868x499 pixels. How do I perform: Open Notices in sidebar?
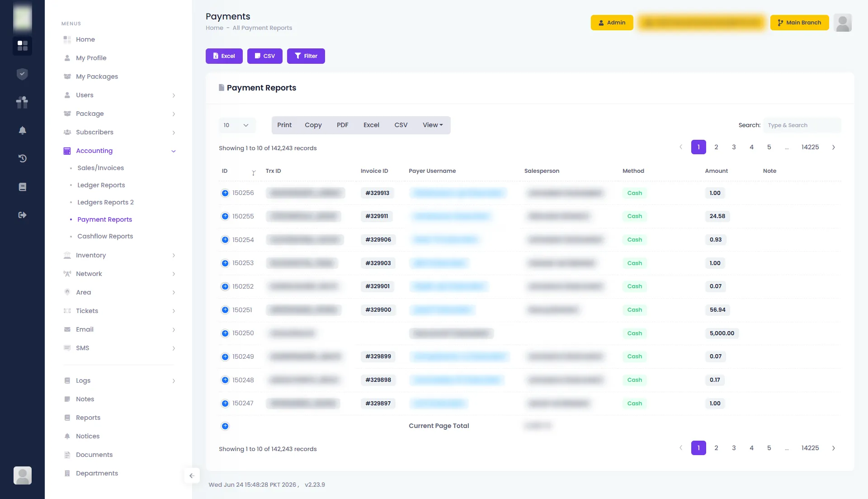87,437
